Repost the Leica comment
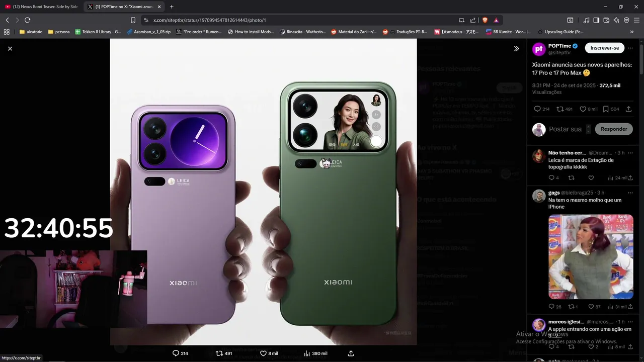This screenshot has width=644, height=362. [571, 177]
